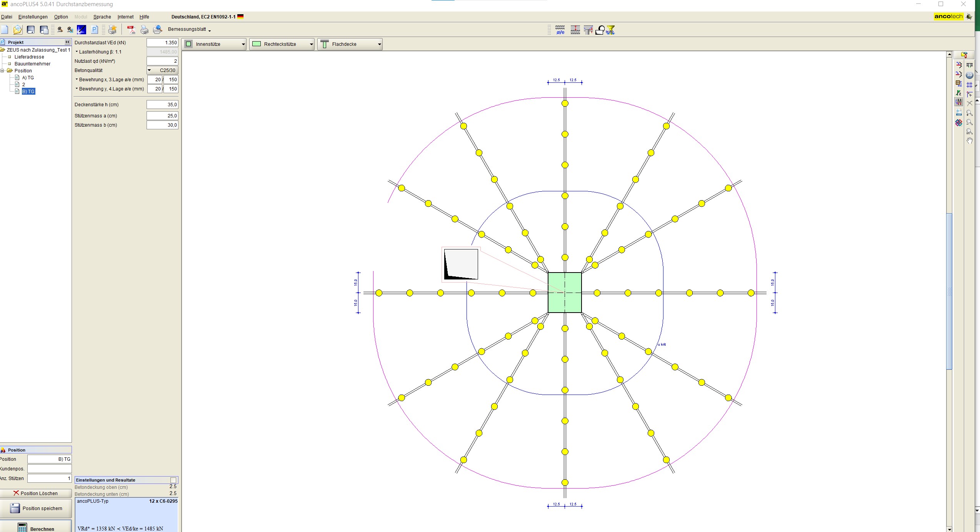The height and width of the screenshot is (532, 980).
Task: Toggle the Einstellungen und Resultate checkbox
Action: tap(173, 480)
